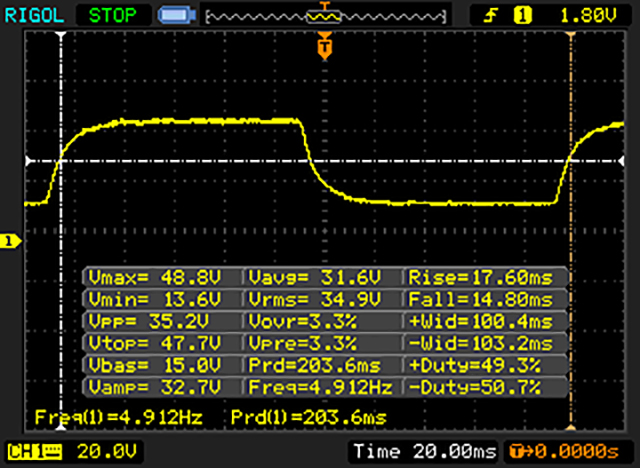Click Freq=4.912Hz in the measurement table

pos(320,387)
